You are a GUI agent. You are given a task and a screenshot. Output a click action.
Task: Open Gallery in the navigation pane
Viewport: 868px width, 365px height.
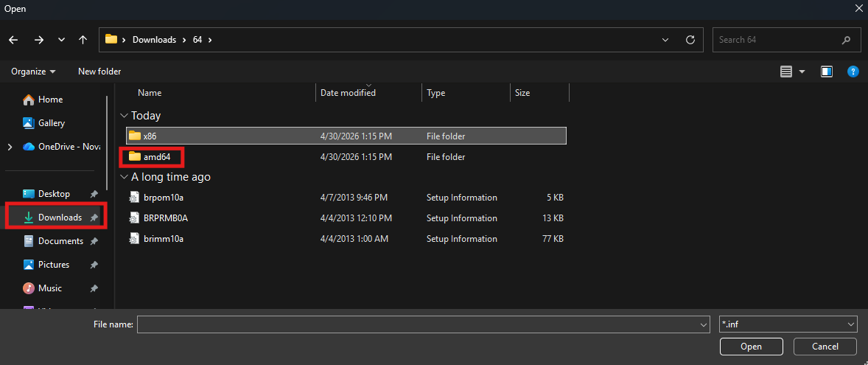tap(44, 123)
